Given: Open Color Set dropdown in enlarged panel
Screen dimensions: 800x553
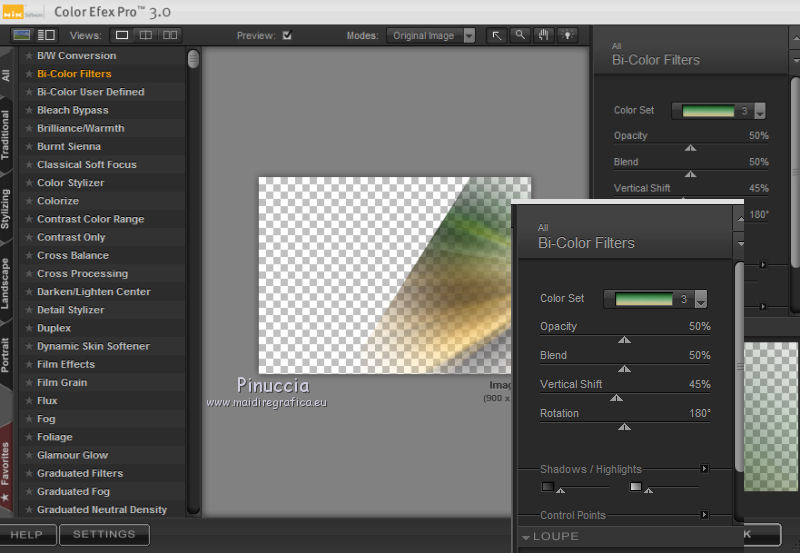Looking at the screenshot, I should (701, 299).
